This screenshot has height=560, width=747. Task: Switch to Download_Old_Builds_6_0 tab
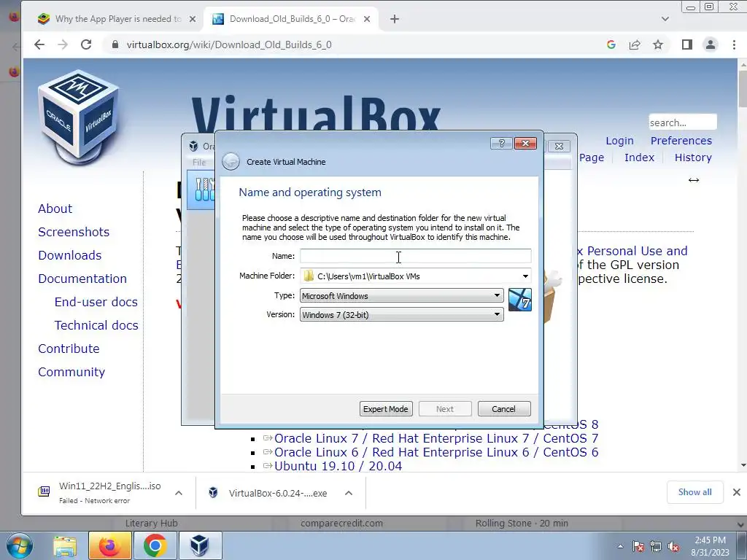tap(292, 19)
